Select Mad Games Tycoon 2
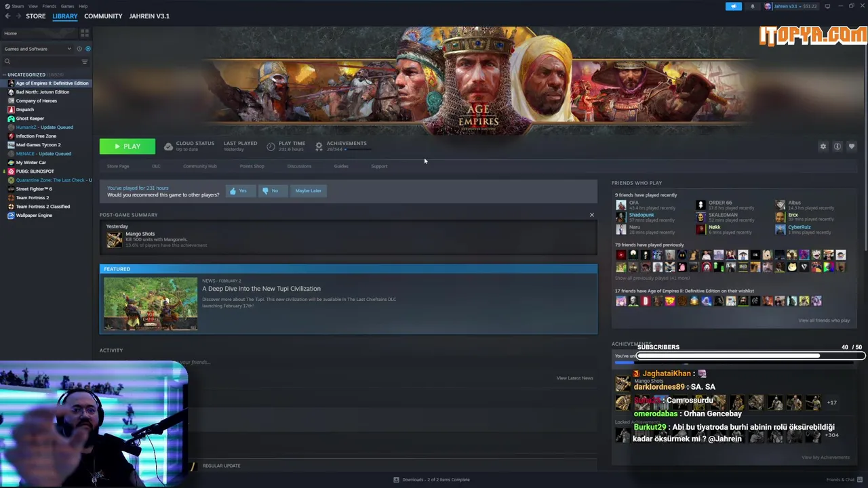Viewport: 868px width, 488px height. [38, 145]
